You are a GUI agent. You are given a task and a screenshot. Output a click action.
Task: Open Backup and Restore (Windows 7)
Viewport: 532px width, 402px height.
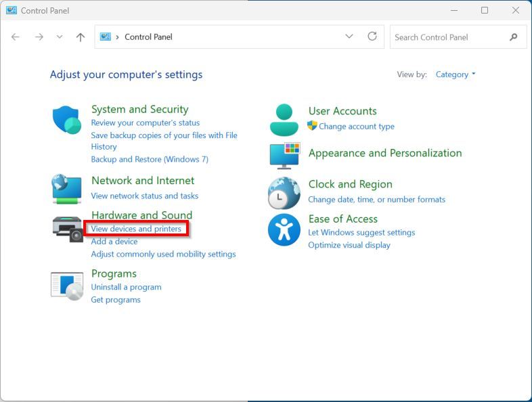[150, 159]
